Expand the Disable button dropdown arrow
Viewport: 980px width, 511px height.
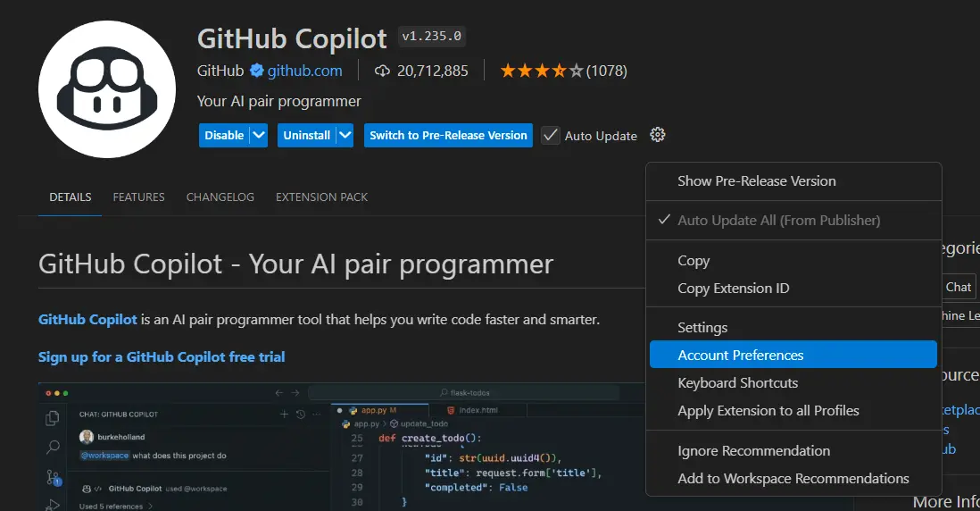[259, 135]
